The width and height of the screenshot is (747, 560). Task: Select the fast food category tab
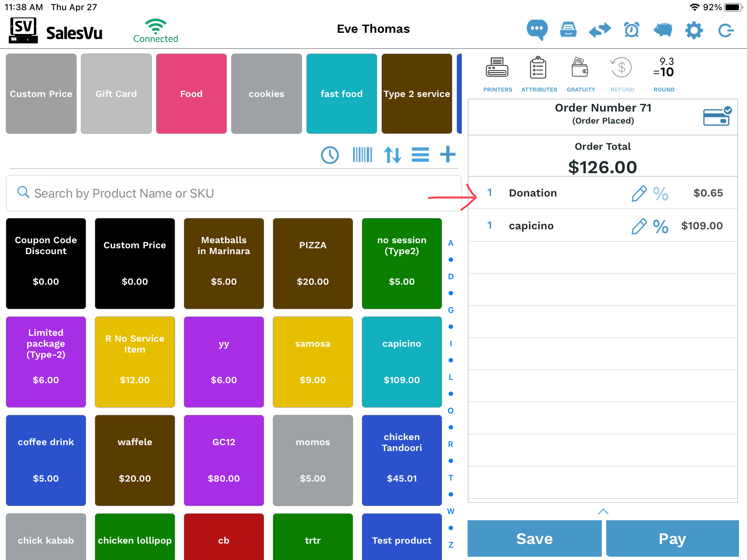(x=341, y=94)
